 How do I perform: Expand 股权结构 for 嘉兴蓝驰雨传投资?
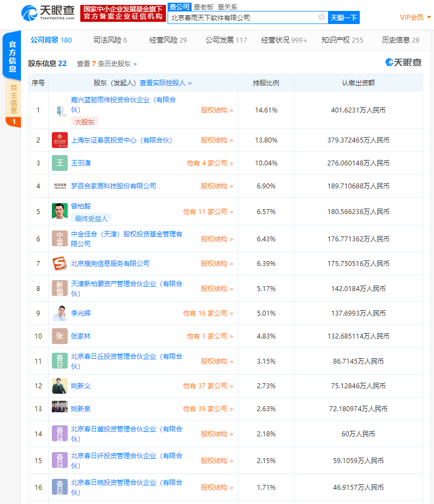[217, 110]
